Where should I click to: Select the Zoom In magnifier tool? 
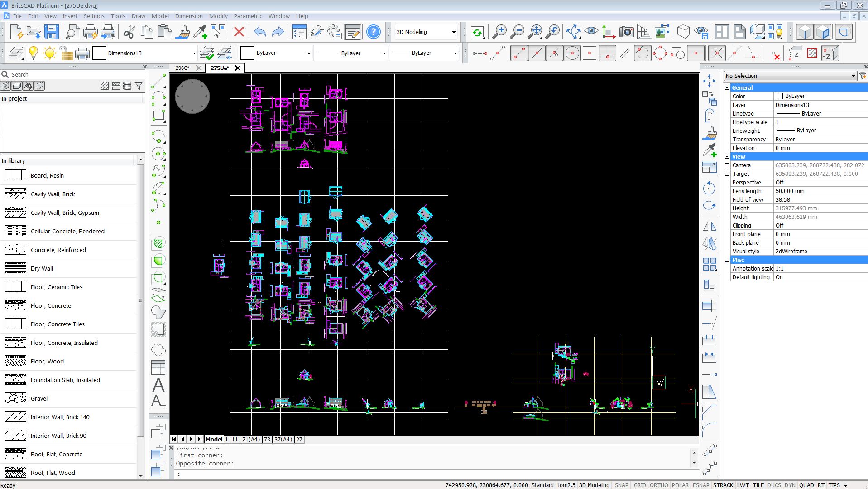click(499, 32)
